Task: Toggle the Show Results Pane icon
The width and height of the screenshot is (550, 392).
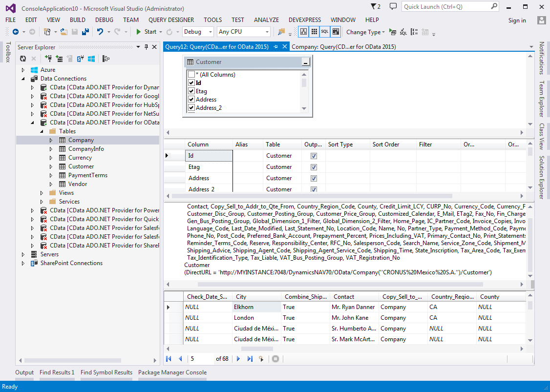Action: coord(336,32)
